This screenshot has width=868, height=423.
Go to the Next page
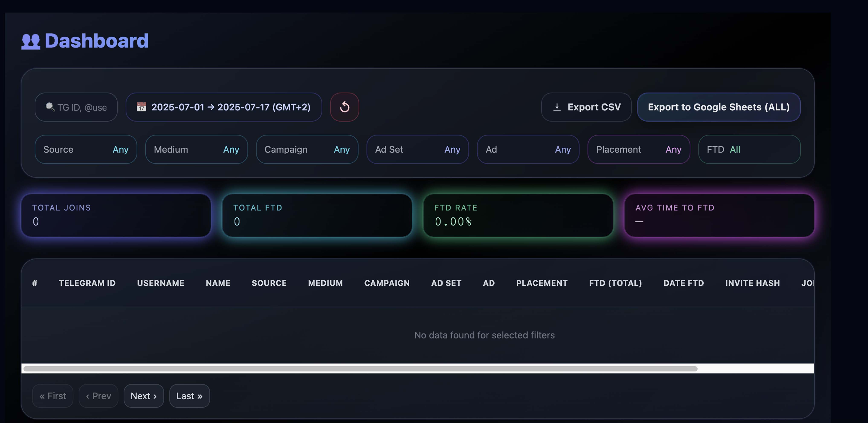click(143, 396)
